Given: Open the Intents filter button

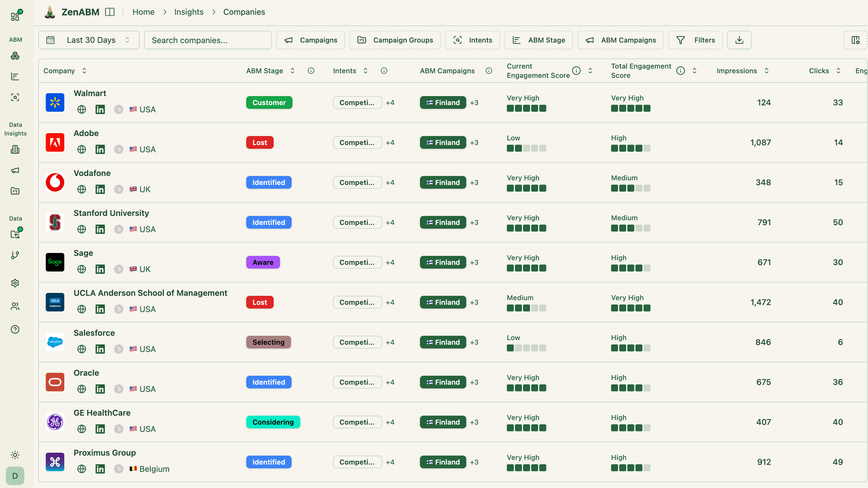Looking at the screenshot, I should (473, 40).
